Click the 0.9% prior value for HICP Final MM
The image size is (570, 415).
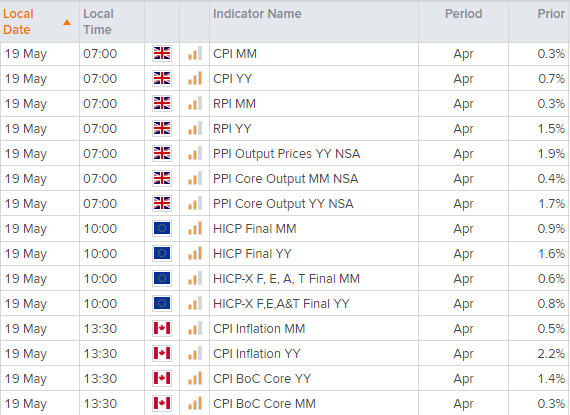pos(551,229)
